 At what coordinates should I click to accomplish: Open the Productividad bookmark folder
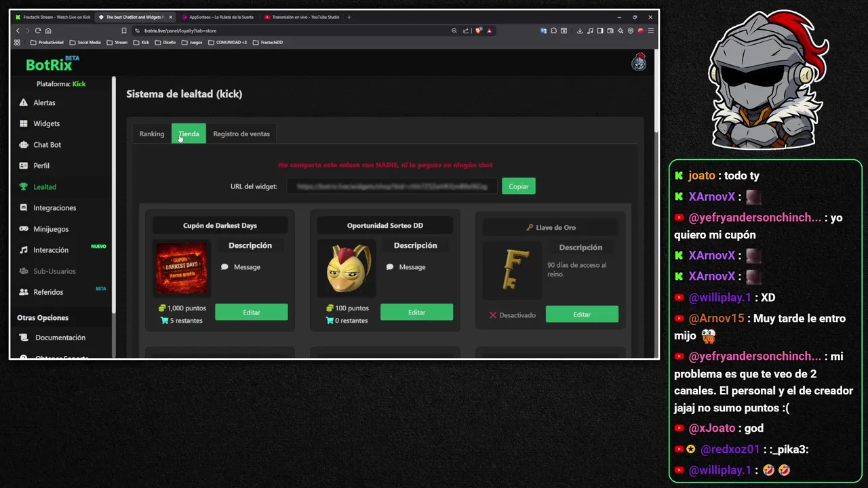(x=47, y=42)
